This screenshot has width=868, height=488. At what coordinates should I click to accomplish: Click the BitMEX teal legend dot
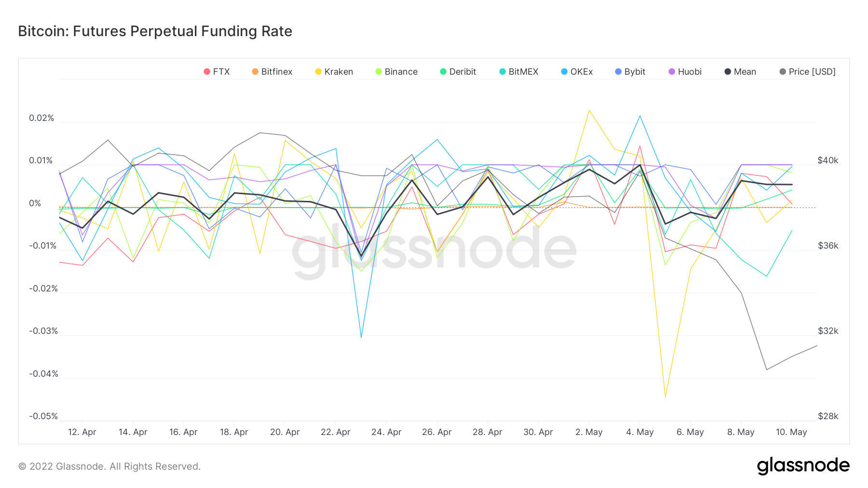(502, 72)
